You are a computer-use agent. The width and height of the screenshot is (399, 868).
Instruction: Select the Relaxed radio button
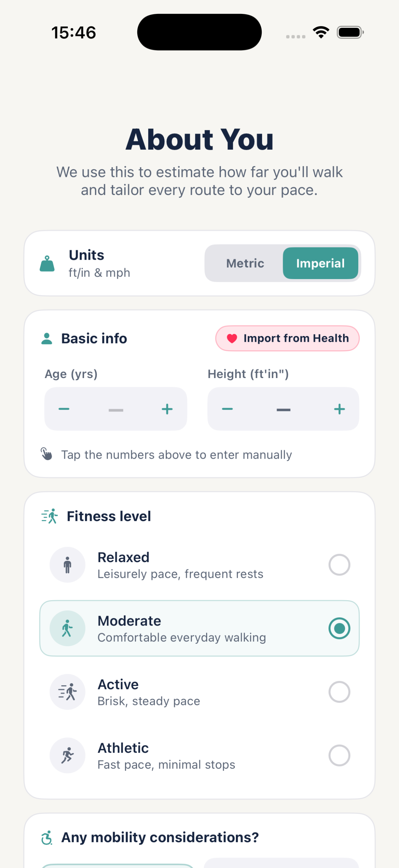(x=339, y=565)
